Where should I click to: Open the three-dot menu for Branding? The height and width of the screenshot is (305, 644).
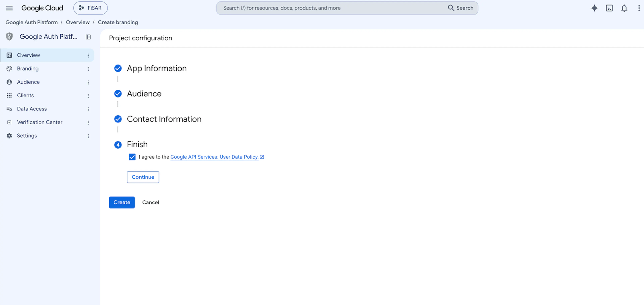[88, 69]
